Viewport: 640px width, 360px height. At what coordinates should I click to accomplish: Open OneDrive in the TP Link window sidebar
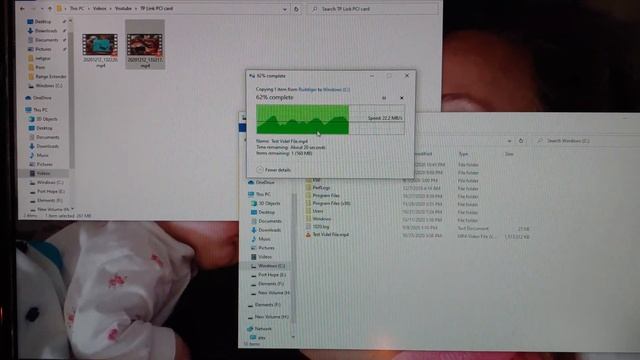(x=42, y=98)
